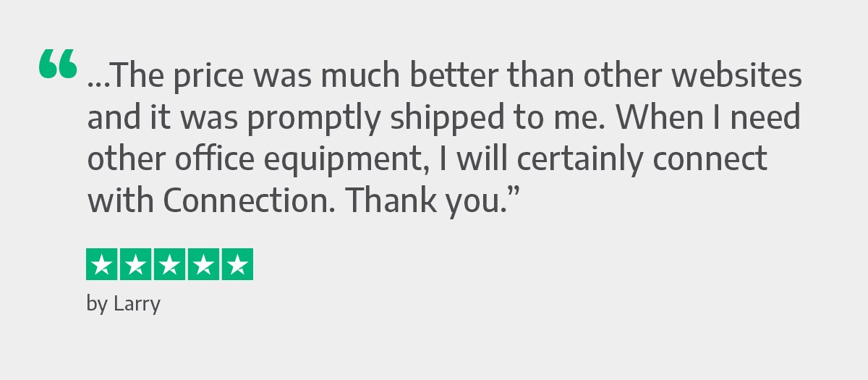868x380 pixels.
Task: Click the fifth and last rating star
Action: point(237,264)
